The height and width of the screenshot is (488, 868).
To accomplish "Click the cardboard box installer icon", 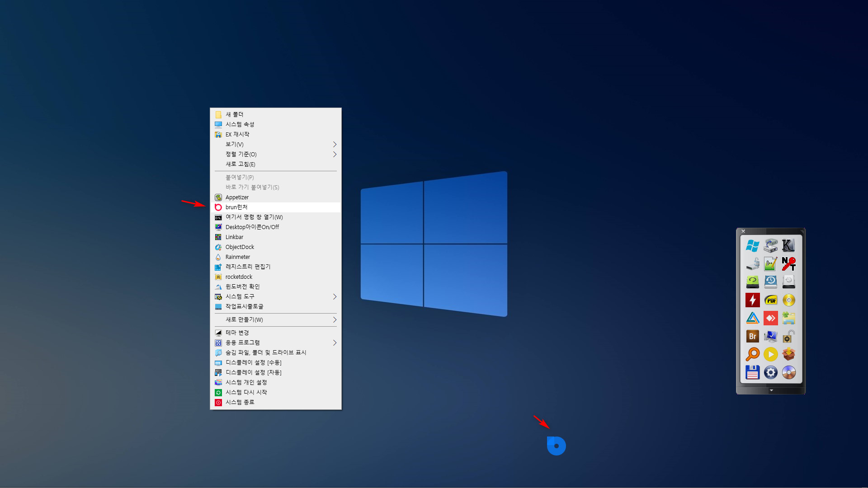I will tap(789, 354).
